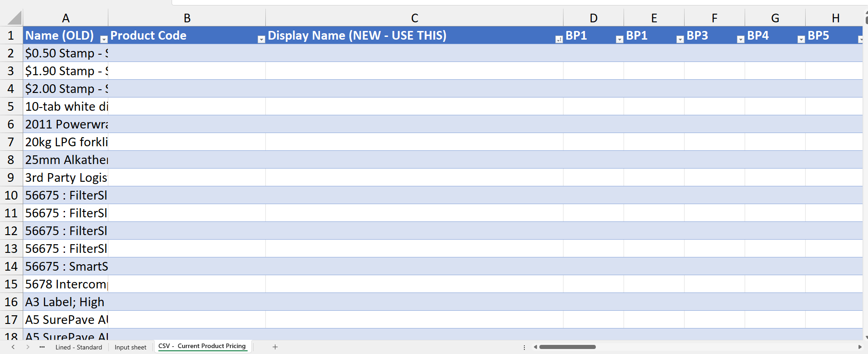Select column E header
Image resolution: width=868 pixels, height=354 pixels.
point(654,18)
